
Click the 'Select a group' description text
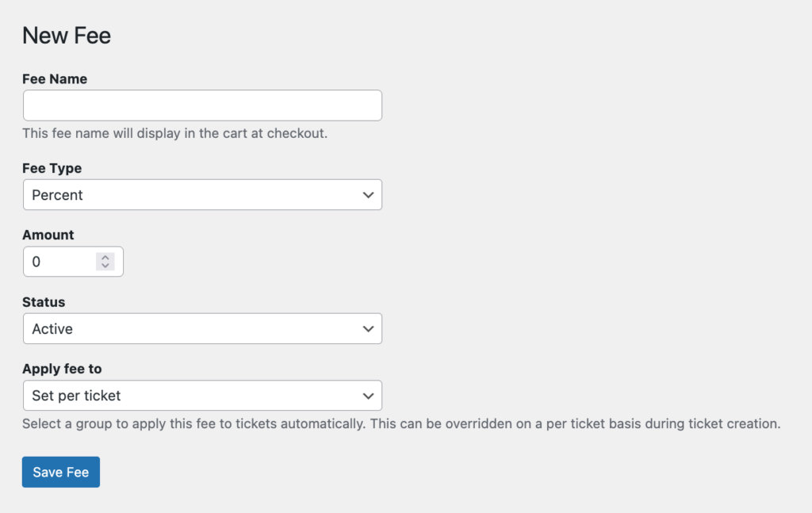[401, 423]
